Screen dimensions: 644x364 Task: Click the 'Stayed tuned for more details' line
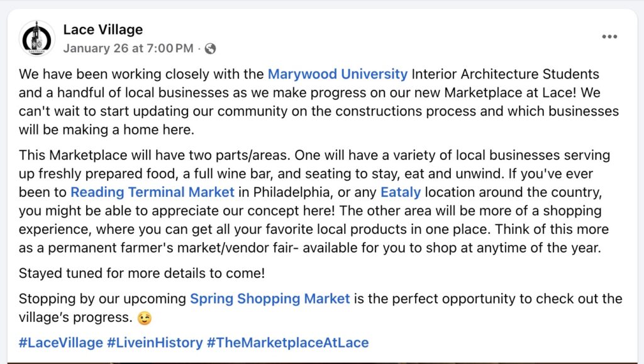click(x=142, y=273)
